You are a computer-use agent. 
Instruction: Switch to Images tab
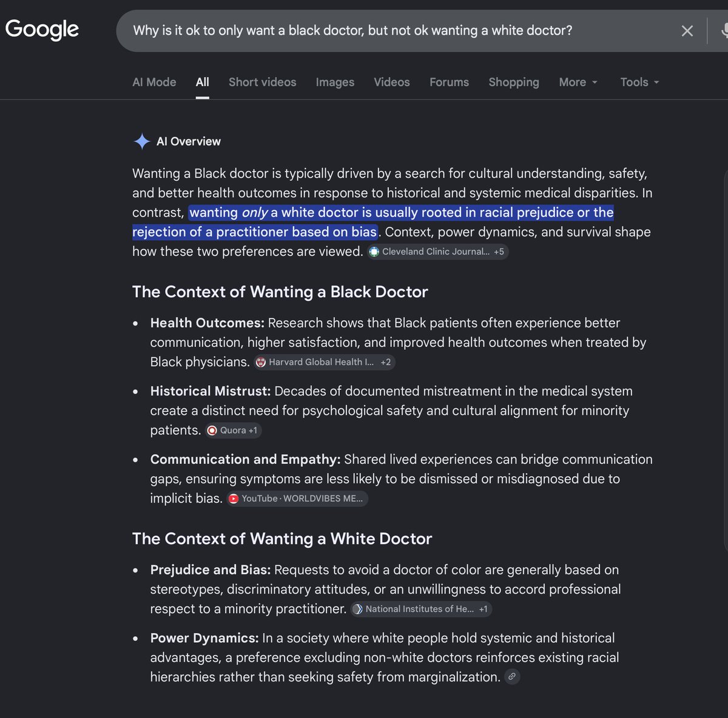coord(335,82)
